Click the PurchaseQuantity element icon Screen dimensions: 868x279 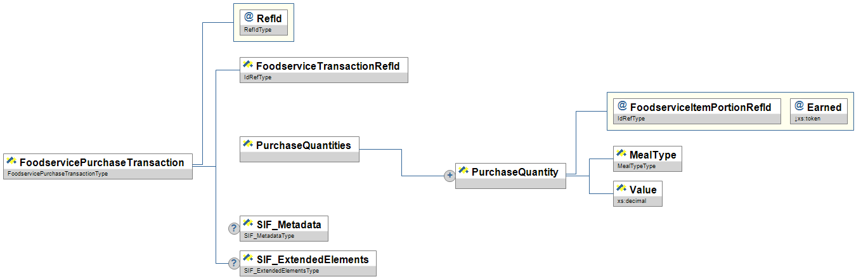pos(463,171)
